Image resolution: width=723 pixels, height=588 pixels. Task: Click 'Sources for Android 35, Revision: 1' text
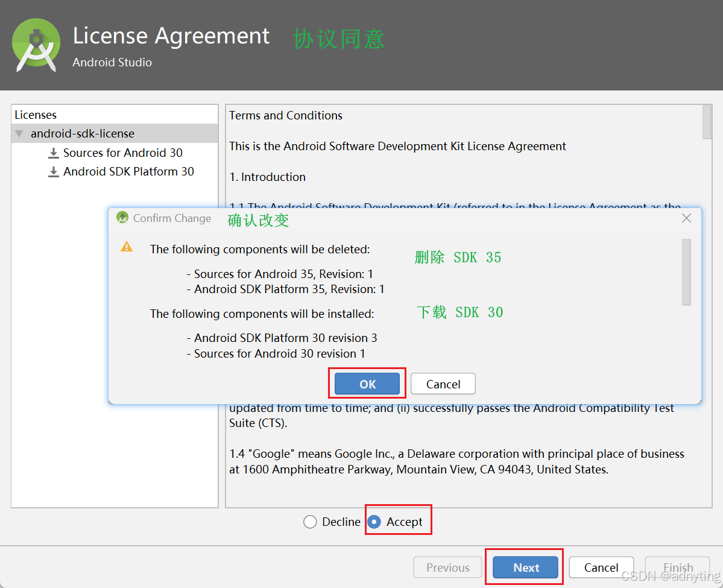[x=283, y=274]
